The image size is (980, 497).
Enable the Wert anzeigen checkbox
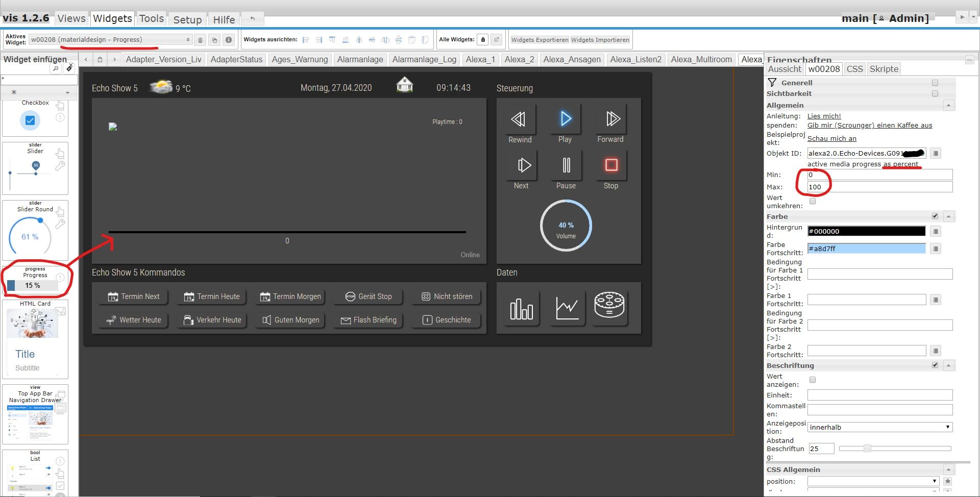pos(813,380)
